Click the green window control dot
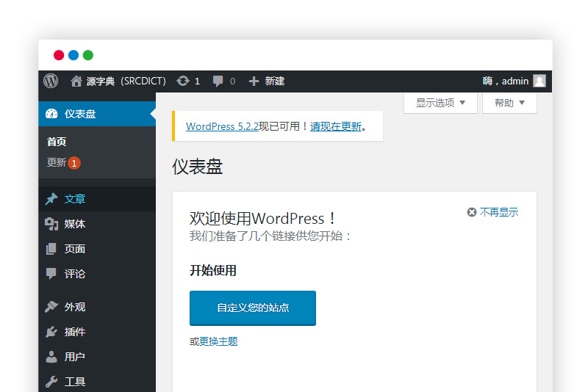588x392 pixels. point(88,55)
